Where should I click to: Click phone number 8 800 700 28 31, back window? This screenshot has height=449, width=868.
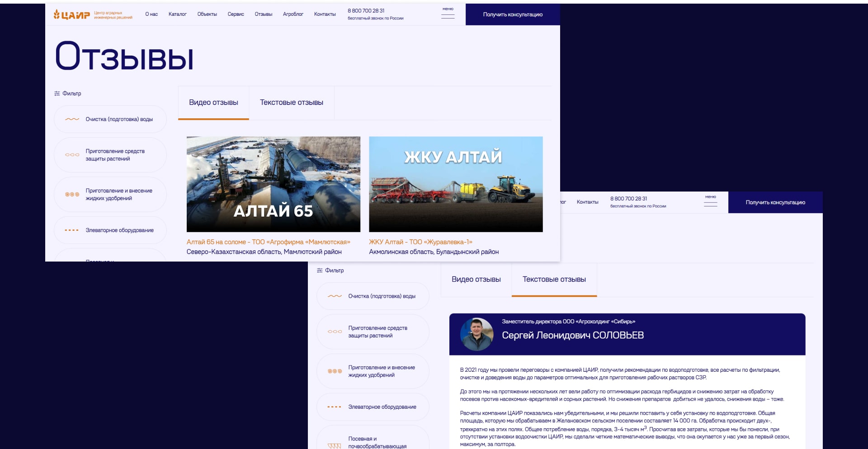(629, 199)
